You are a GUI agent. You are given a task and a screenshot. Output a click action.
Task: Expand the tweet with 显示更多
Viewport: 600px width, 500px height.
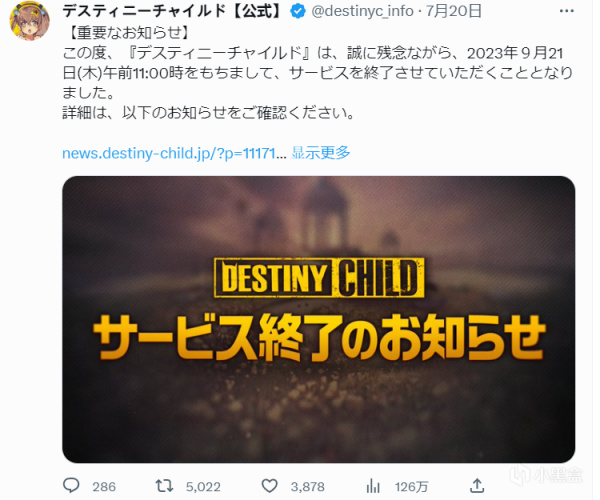pyautogui.click(x=321, y=153)
